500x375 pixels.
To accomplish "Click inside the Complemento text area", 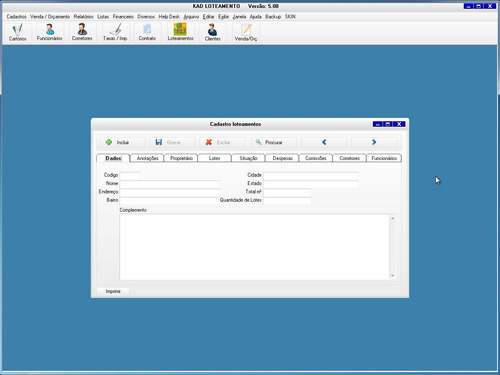I will coord(254,247).
